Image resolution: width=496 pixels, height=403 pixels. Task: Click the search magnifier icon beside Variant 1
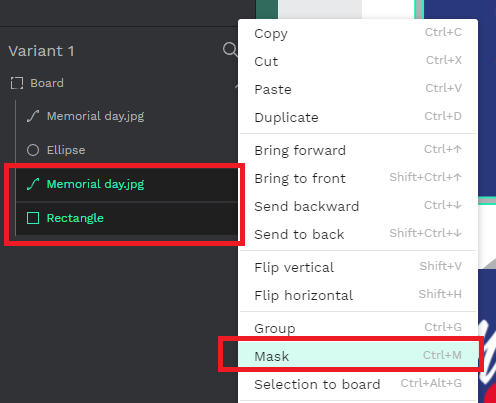click(230, 50)
